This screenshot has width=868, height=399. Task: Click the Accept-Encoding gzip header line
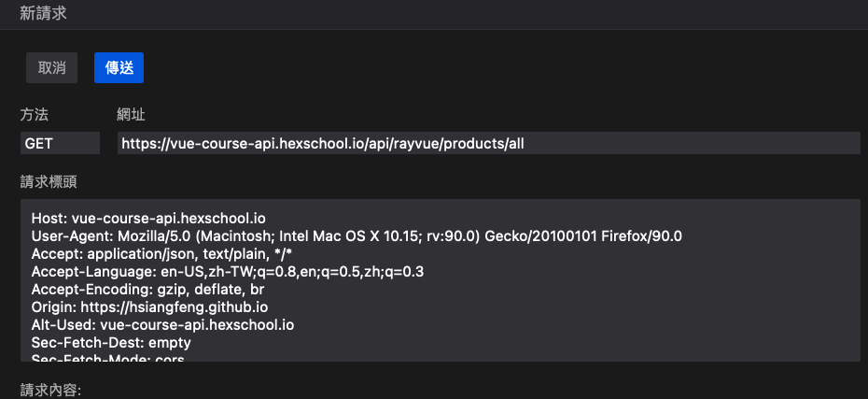click(x=147, y=290)
